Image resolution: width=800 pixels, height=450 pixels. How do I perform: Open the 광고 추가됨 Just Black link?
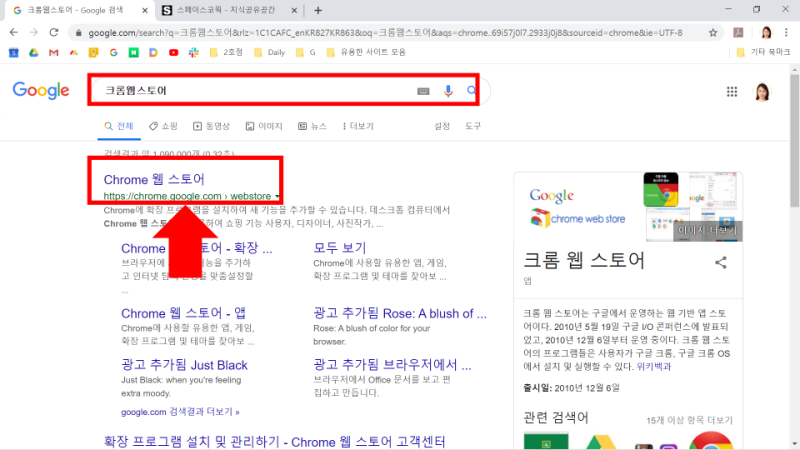(x=184, y=365)
